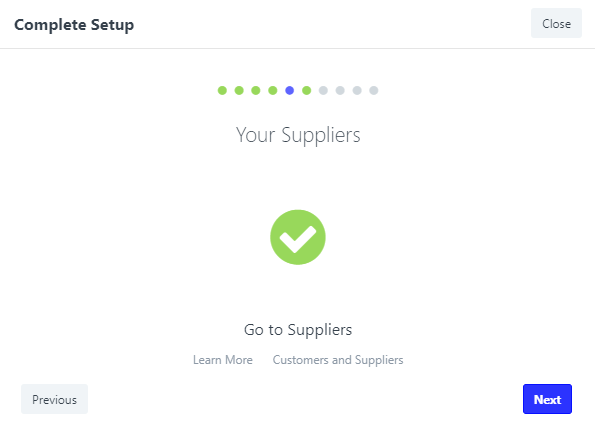Click the Complete Setup dialog title
Screen dimensions: 595x428
tap(74, 25)
